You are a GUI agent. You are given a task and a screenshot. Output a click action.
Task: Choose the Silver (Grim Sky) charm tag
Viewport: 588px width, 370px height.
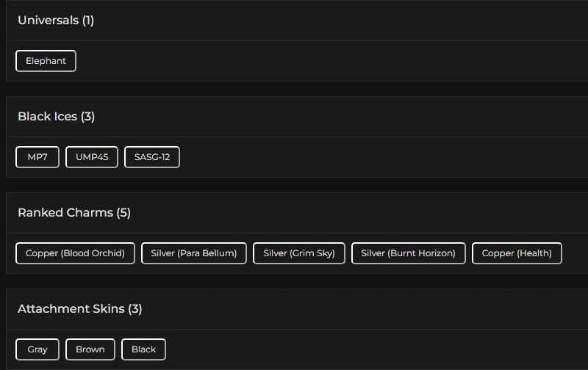(x=299, y=253)
